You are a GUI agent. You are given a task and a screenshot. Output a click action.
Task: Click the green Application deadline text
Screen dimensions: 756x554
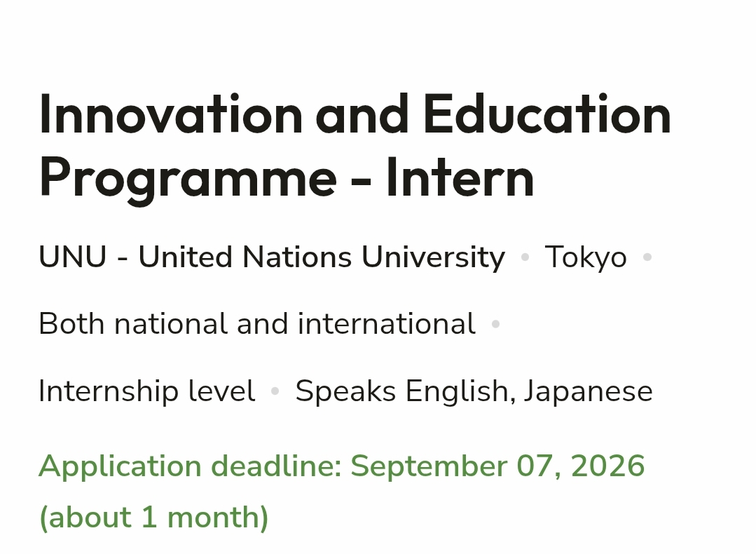(342, 466)
